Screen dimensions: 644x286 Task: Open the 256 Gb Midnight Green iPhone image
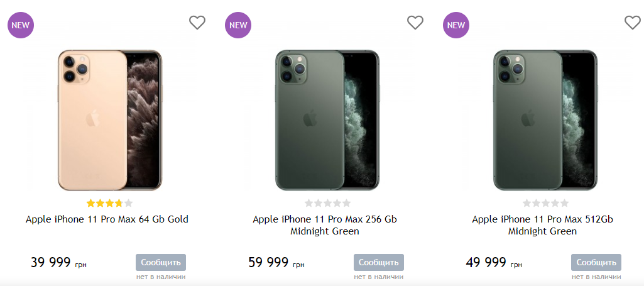[327, 120]
